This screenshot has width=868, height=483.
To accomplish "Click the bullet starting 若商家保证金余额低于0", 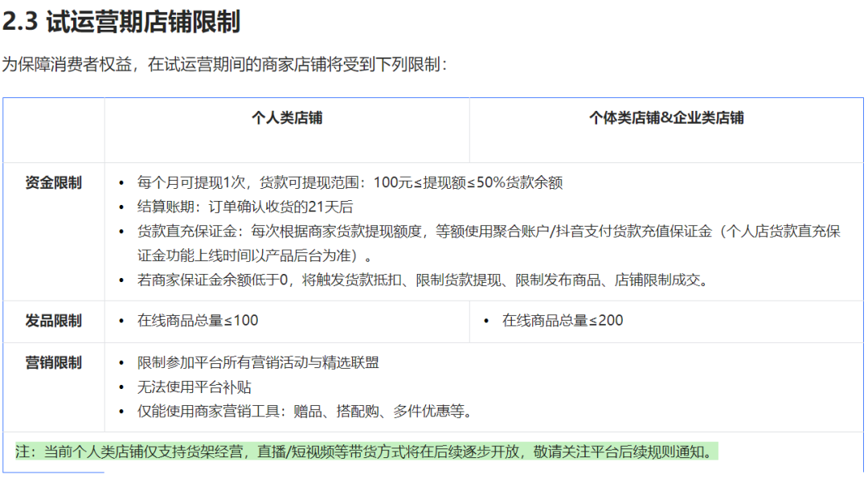I will [422, 280].
